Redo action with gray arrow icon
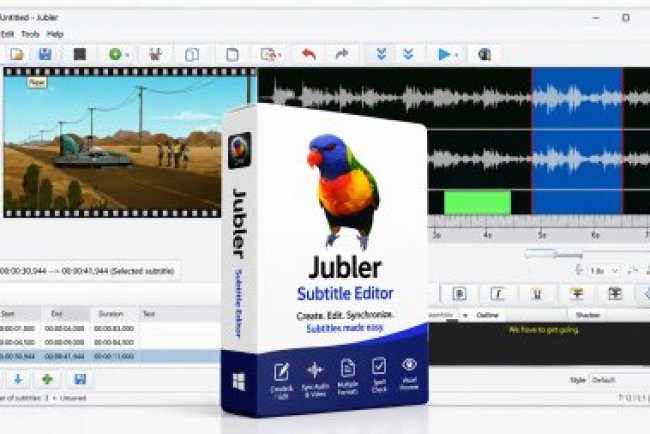650x434 pixels. click(x=342, y=54)
